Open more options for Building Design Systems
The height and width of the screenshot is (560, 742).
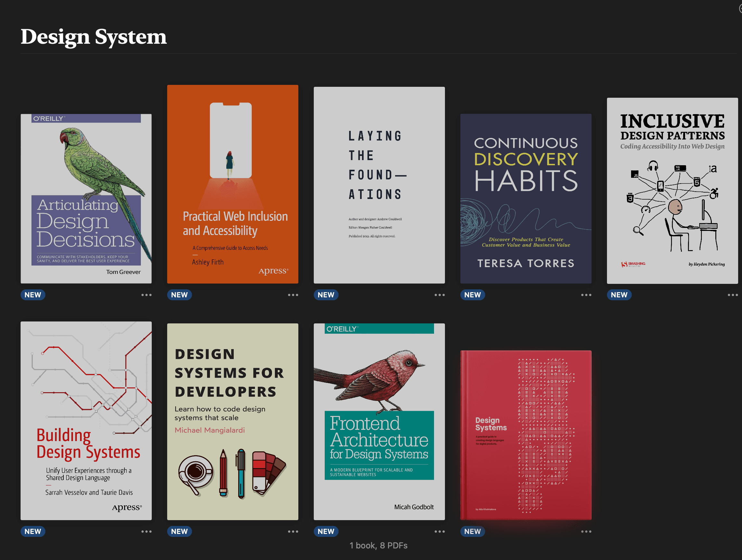pyautogui.click(x=146, y=531)
